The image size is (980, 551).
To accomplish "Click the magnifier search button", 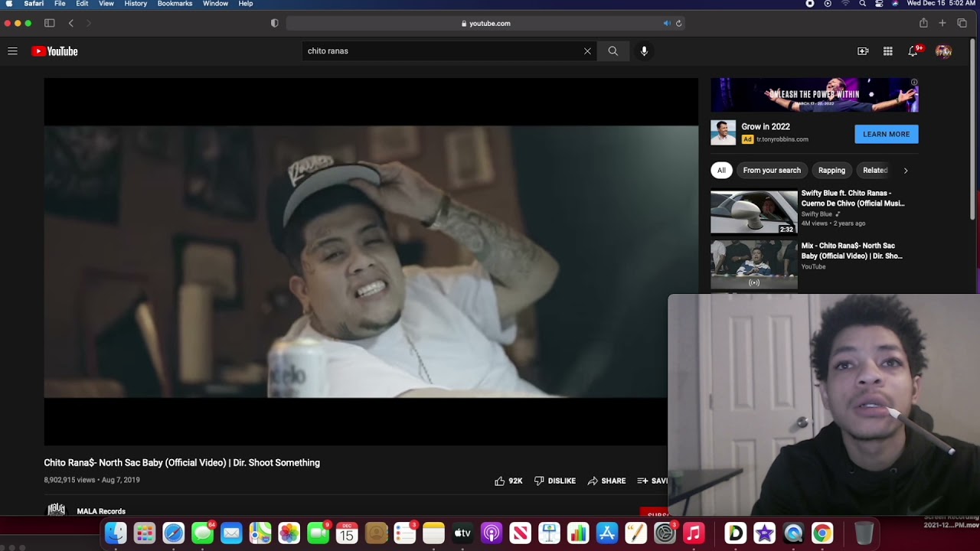I will [613, 51].
